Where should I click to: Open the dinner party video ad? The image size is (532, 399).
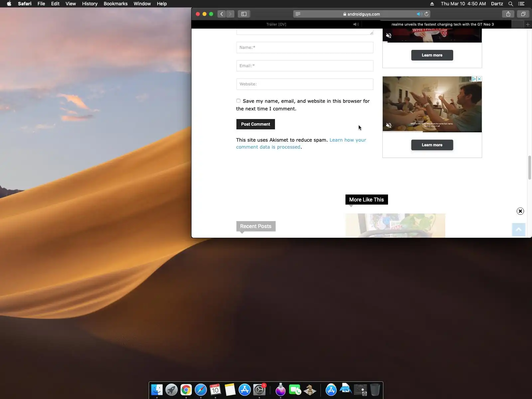point(432,104)
